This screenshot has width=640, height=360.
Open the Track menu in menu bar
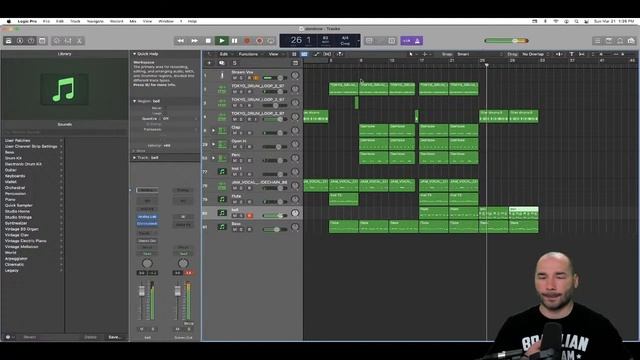[75, 21]
